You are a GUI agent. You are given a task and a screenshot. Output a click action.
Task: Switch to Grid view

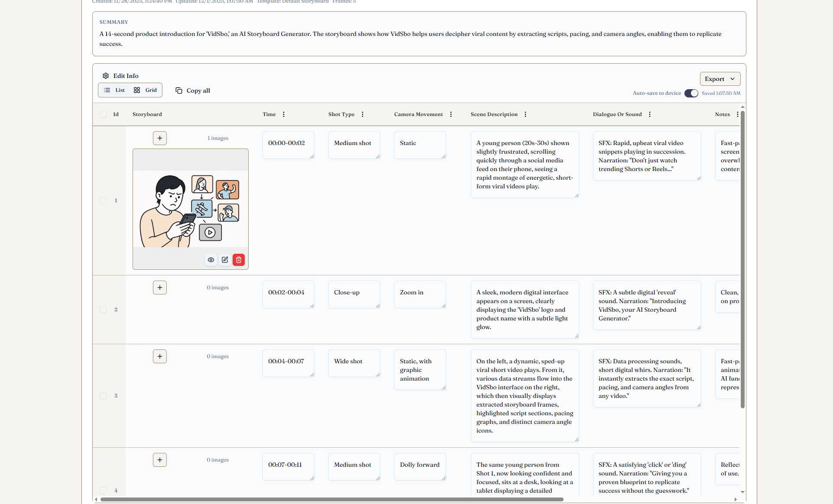coord(146,90)
